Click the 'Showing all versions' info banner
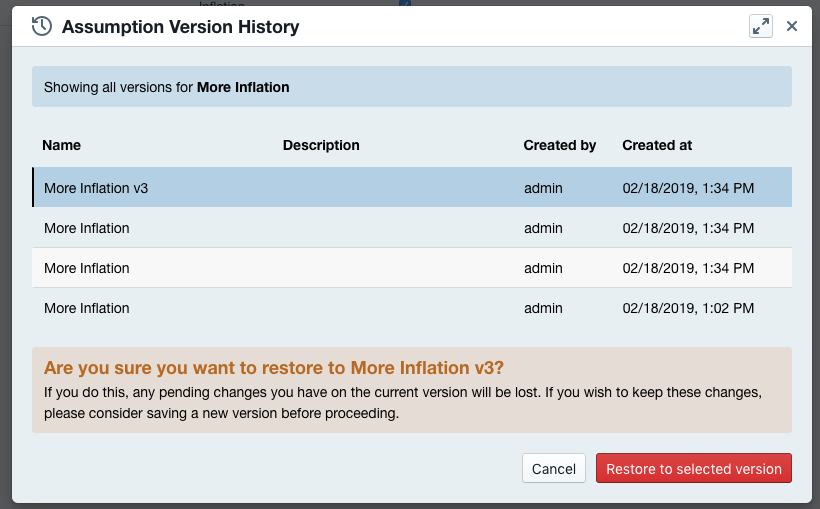 [411, 87]
